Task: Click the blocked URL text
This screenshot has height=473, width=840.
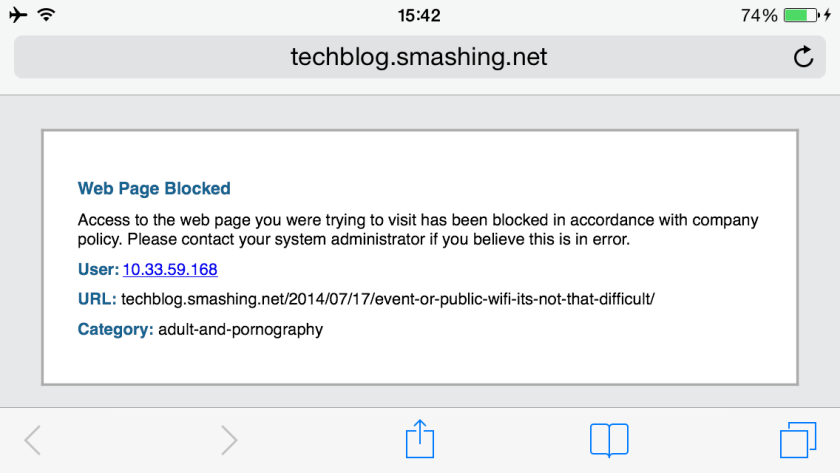Action: coord(388,299)
